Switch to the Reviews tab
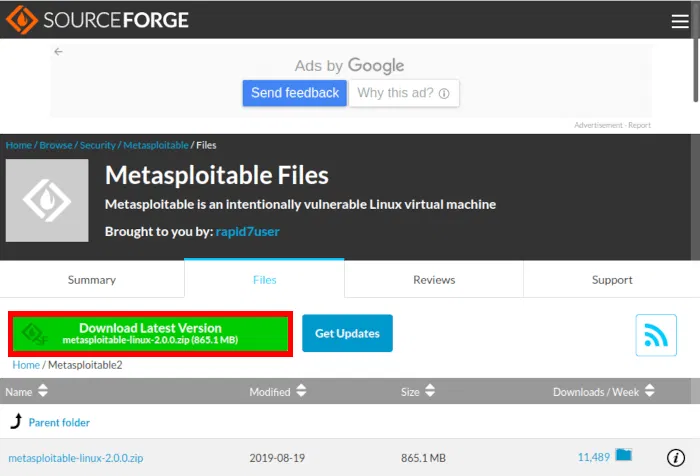 pos(434,280)
